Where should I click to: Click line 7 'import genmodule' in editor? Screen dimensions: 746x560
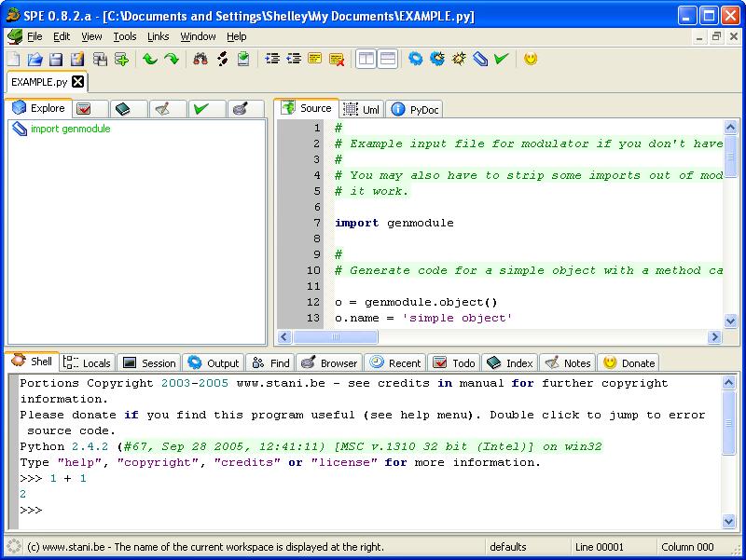click(x=394, y=223)
